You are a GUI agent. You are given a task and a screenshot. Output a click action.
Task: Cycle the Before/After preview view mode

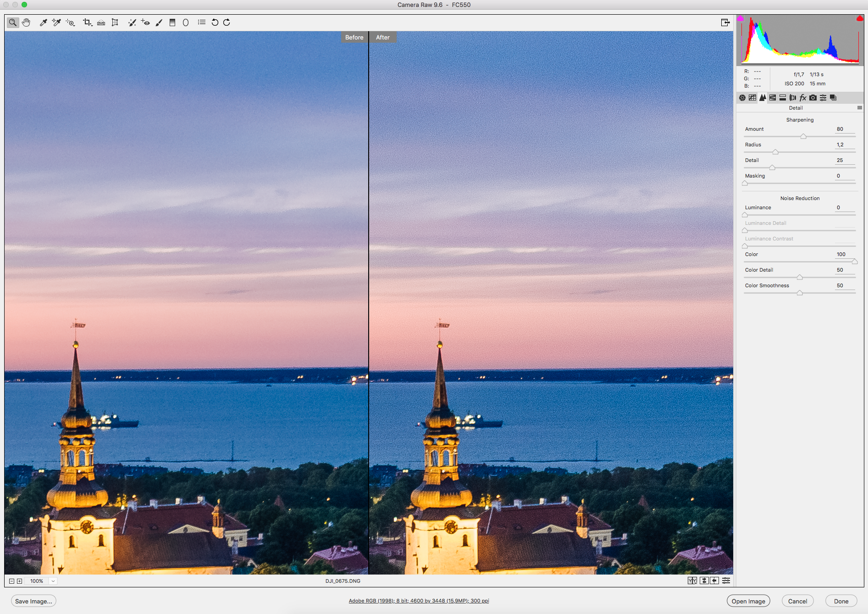(x=692, y=581)
